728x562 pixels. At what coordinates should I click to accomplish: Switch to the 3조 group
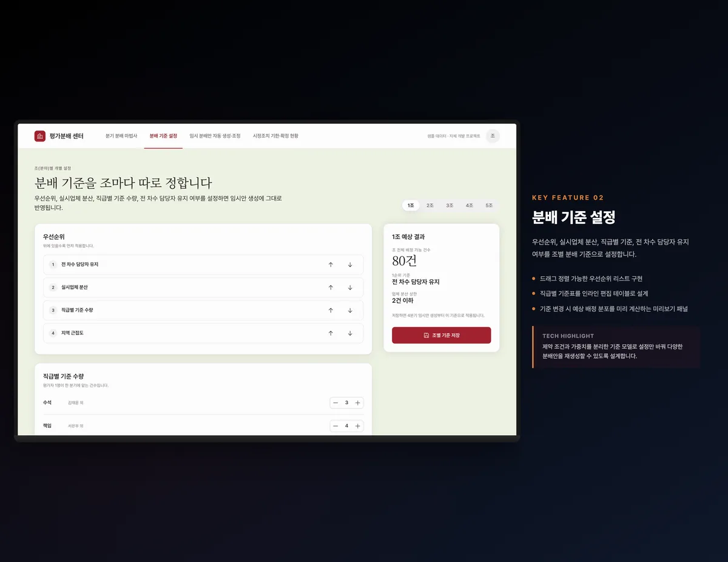tap(450, 206)
